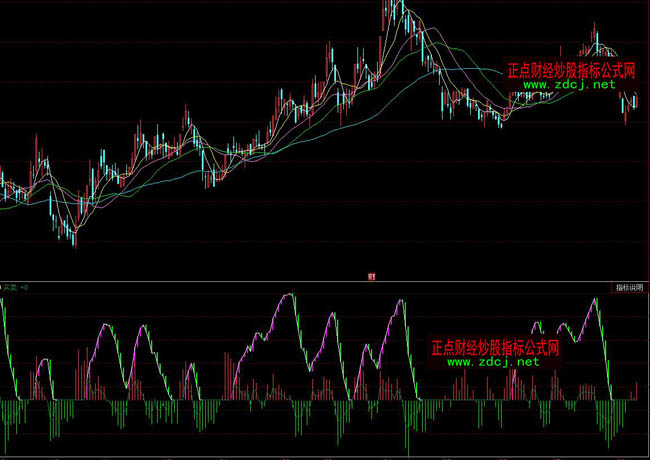650x460 pixels.
Task: Click the last candlestick at right edge
Action: coord(635,100)
